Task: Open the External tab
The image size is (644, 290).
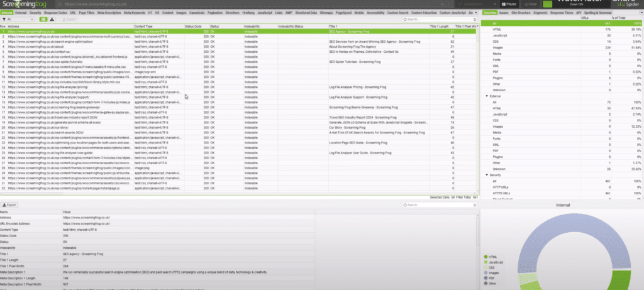Action: coord(21,13)
